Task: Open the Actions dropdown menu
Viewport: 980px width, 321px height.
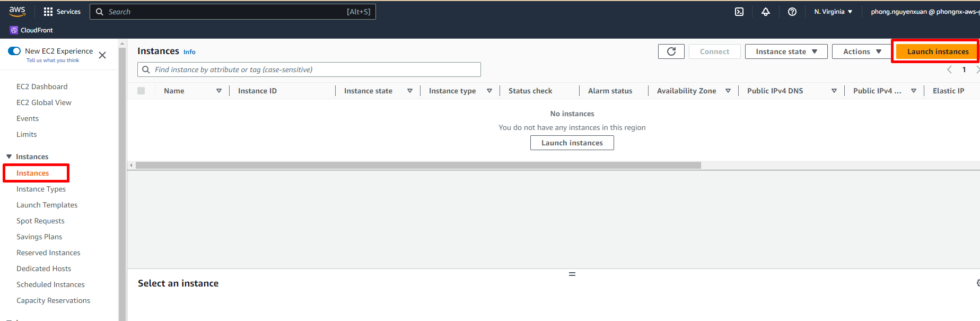Action: pos(862,51)
